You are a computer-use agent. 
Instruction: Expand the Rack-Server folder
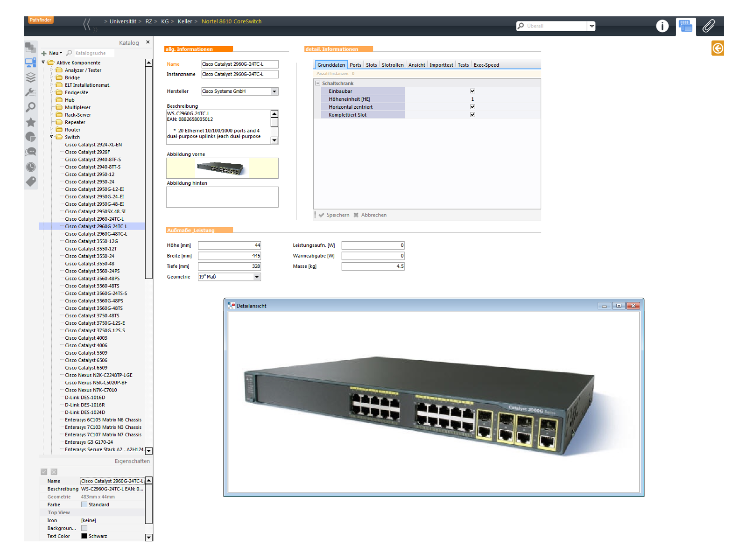[x=51, y=114]
